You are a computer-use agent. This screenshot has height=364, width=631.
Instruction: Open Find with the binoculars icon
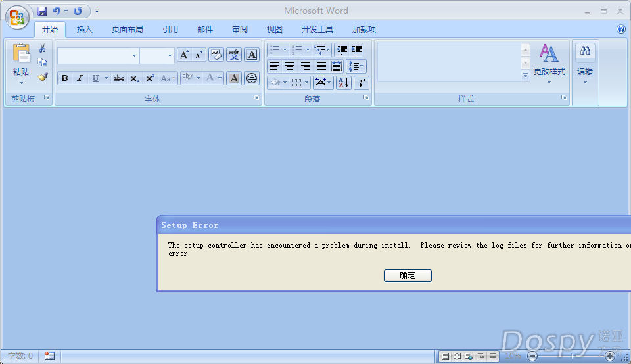(x=585, y=51)
